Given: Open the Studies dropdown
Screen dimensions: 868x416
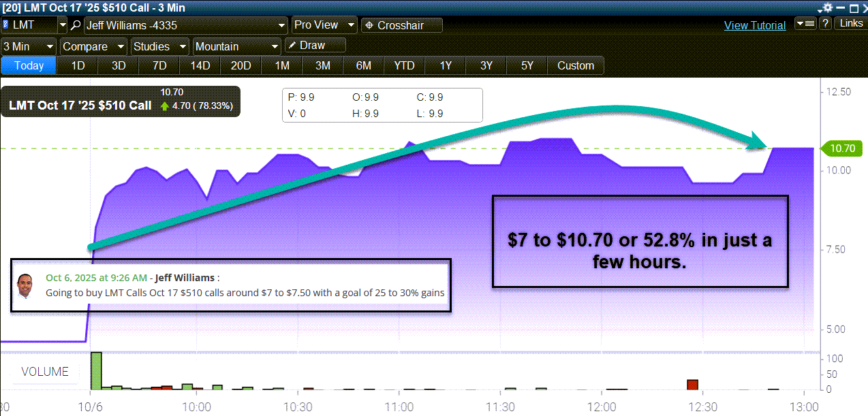Looking at the screenshot, I should (159, 46).
